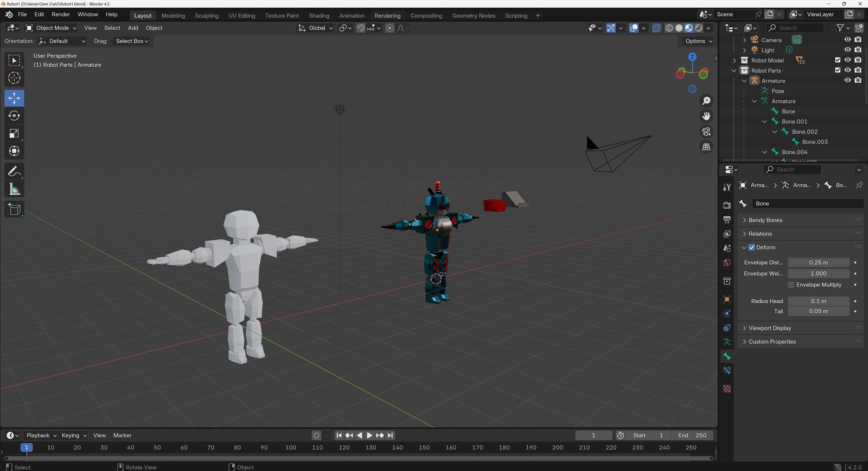The height and width of the screenshot is (471, 868).
Task: Open the Tool properties tab
Action: (x=727, y=187)
